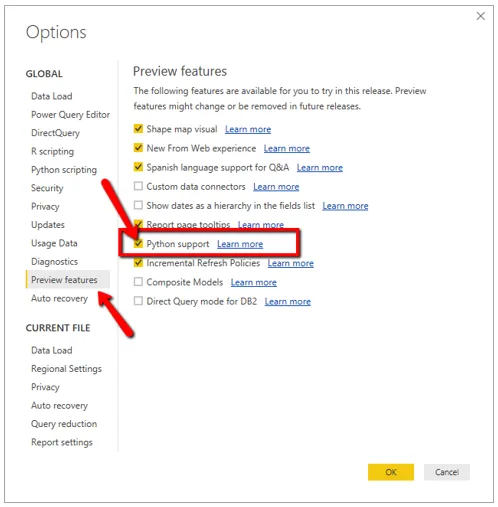Image resolution: width=498 pixels, height=507 pixels.
Task: Select R scripting settings
Action: click(52, 151)
